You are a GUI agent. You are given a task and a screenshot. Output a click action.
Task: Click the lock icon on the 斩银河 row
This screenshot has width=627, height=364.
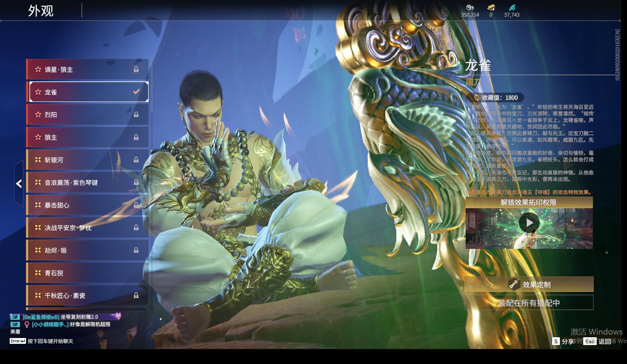pos(136,160)
